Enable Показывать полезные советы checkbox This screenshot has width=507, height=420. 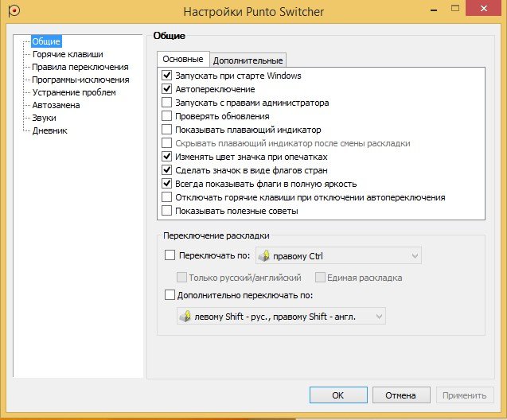pos(166,211)
